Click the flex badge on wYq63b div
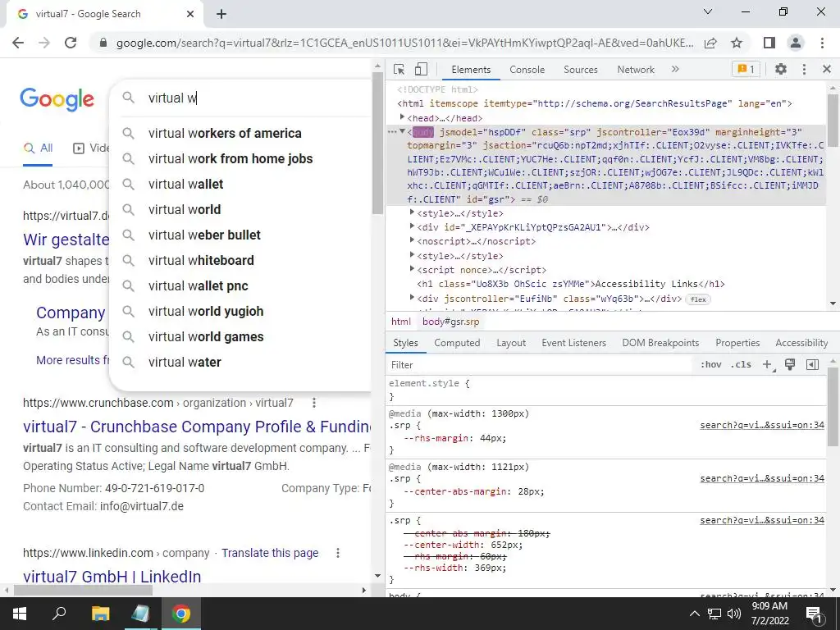 click(x=698, y=299)
